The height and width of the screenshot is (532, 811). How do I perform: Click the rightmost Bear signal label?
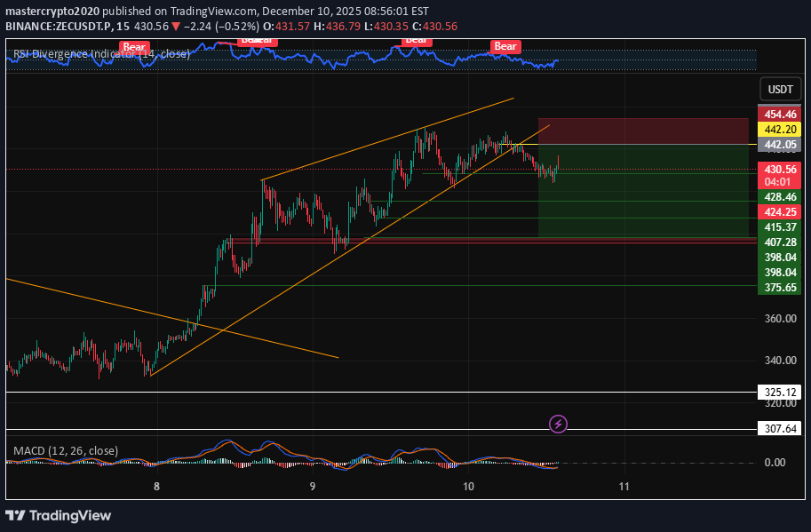click(505, 45)
